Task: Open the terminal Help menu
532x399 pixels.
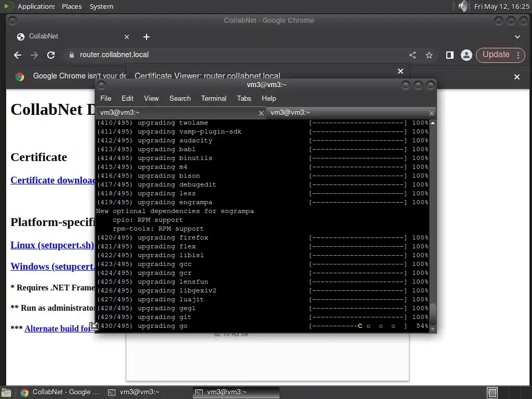Action: tap(269, 98)
